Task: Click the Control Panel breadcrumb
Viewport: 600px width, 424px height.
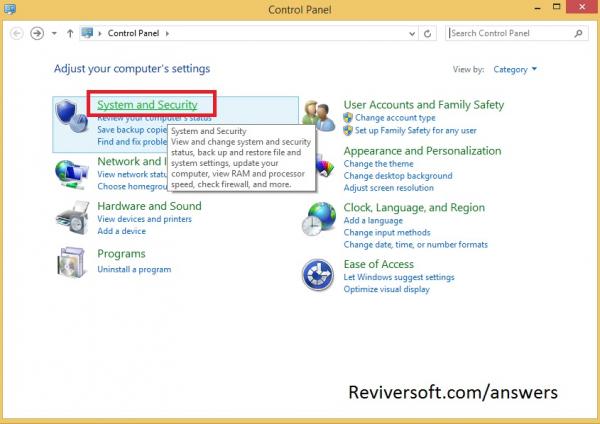Action: coord(133,33)
